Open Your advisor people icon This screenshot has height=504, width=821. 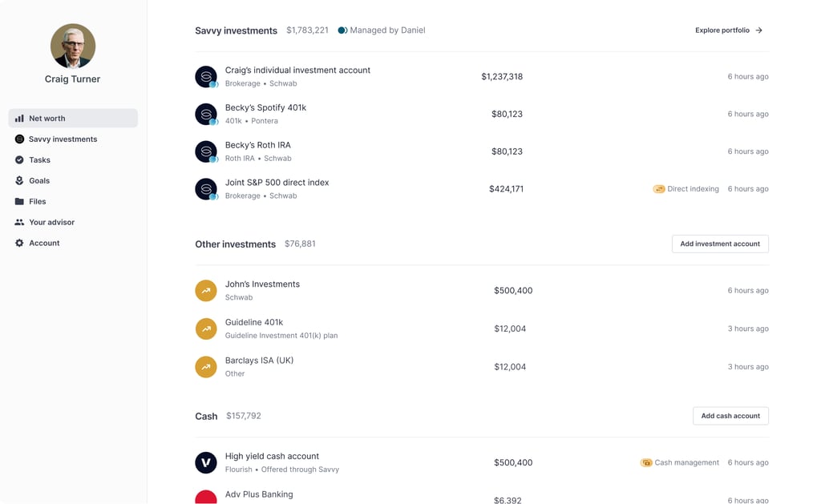point(19,222)
